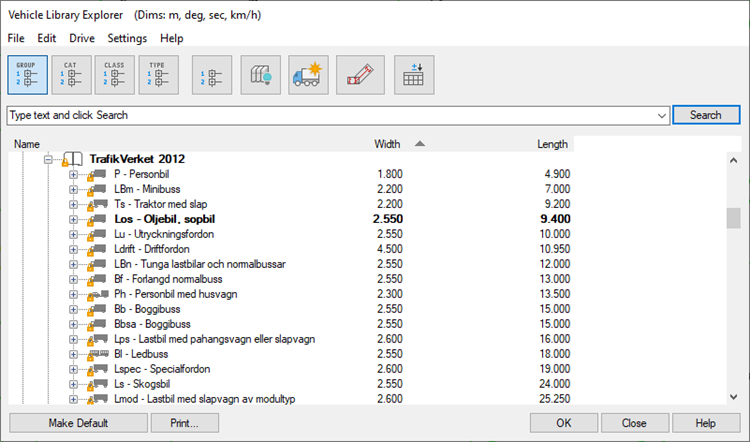Image resolution: width=750 pixels, height=442 pixels.
Task: Click the scrollbar up arrow
Action: (x=733, y=160)
